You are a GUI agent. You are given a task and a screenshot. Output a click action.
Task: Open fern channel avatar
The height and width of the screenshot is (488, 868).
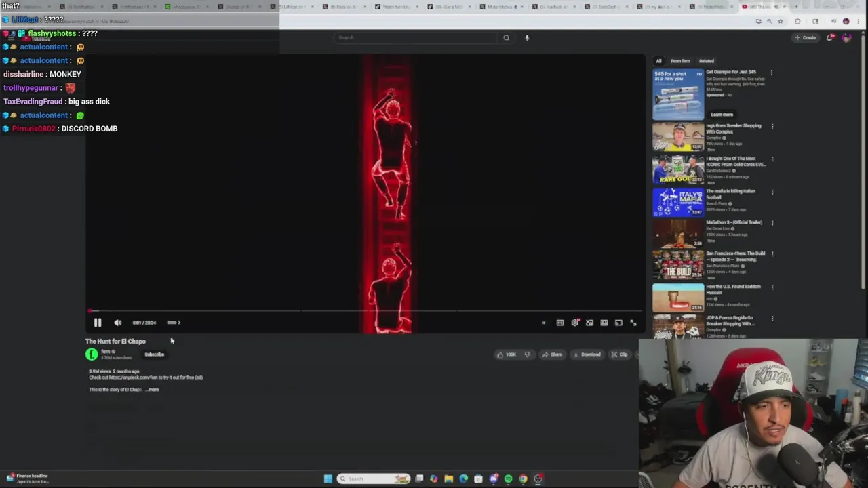92,354
